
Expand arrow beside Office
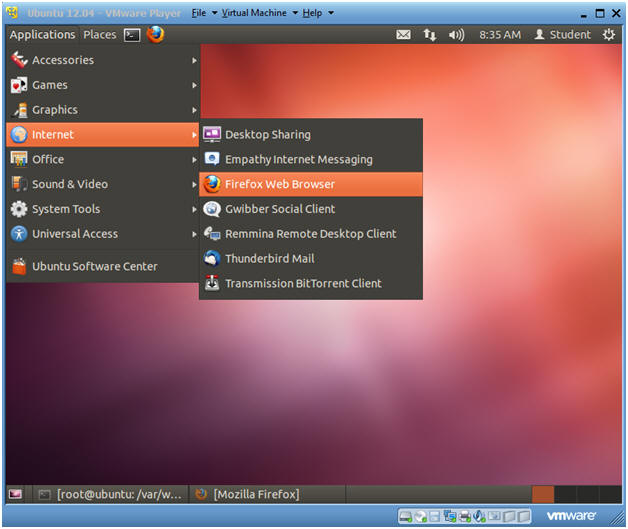coord(194,160)
